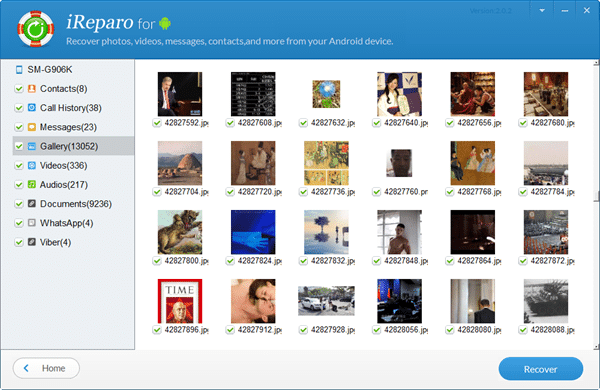Click the blue Call History icon
This screenshot has height=390, width=600.
coord(32,108)
